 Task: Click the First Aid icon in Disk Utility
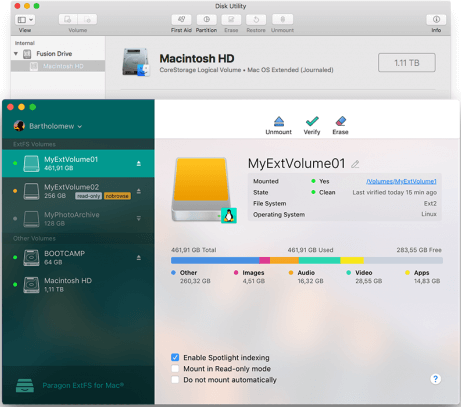181,19
